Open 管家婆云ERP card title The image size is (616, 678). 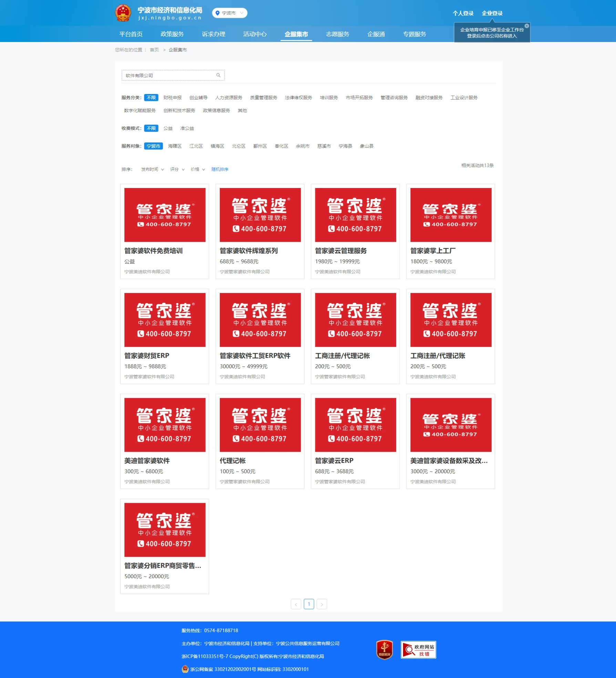[x=334, y=461]
